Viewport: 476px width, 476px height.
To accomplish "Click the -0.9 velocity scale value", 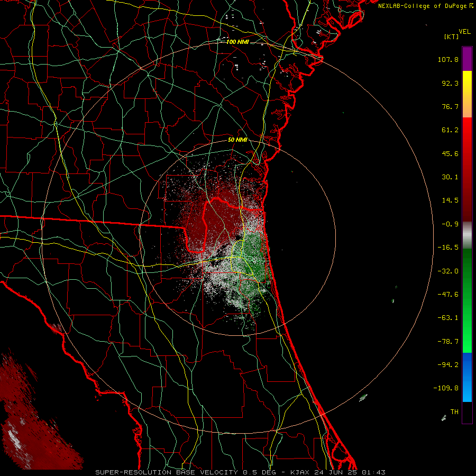I will pos(450,224).
